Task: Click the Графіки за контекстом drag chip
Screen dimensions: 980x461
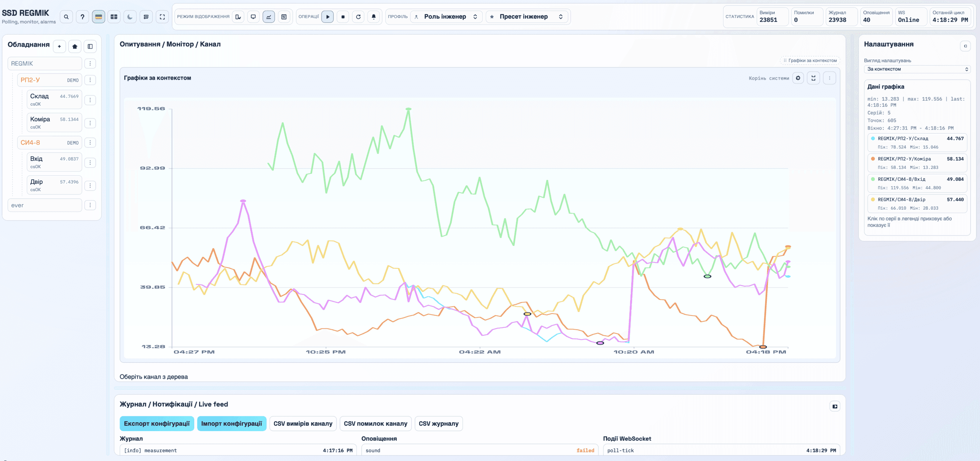Action: [810, 60]
